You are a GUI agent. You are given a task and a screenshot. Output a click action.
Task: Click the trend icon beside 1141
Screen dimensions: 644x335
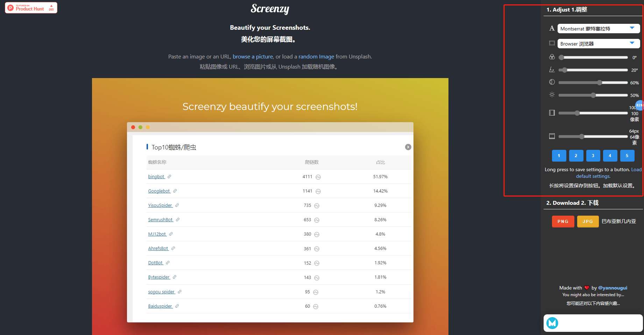318,191
